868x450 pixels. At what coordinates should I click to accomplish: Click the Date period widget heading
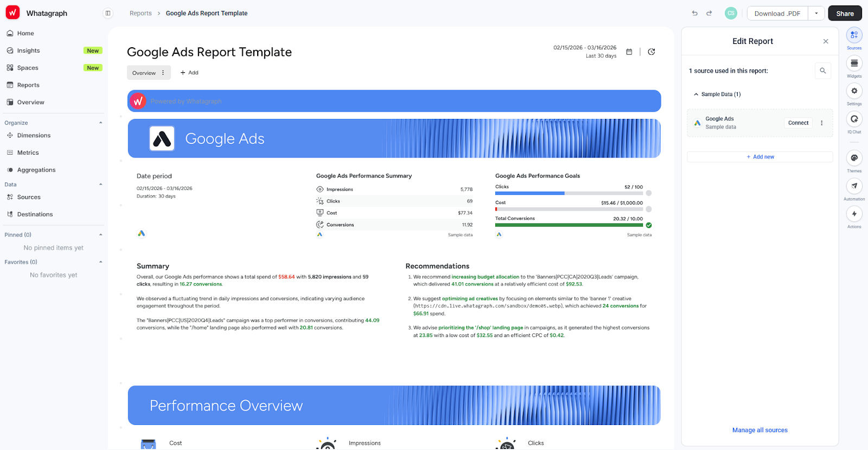pyautogui.click(x=154, y=176)
